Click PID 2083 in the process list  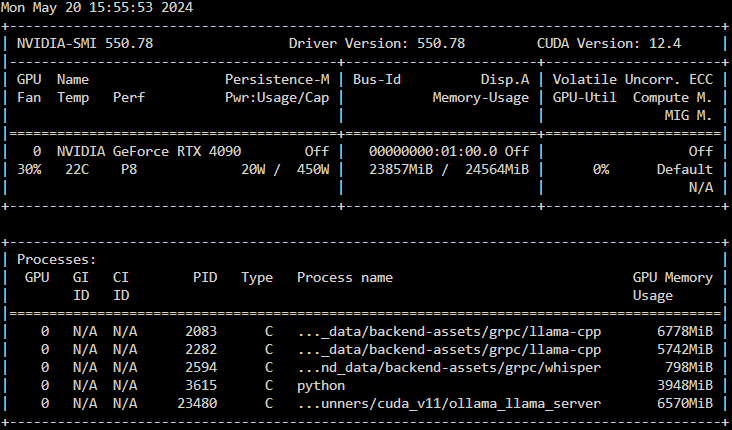click(x=201, y=331)
